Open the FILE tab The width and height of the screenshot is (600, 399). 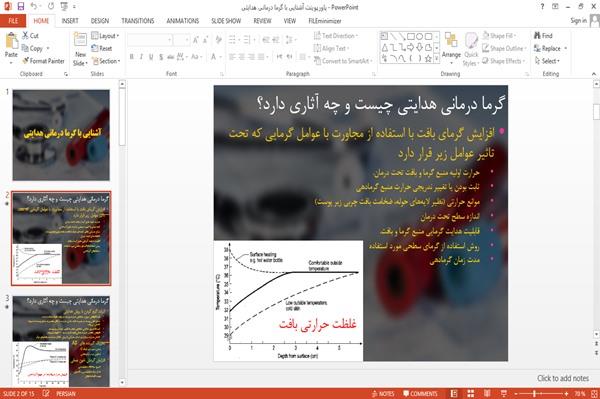[x=13, y=21]
